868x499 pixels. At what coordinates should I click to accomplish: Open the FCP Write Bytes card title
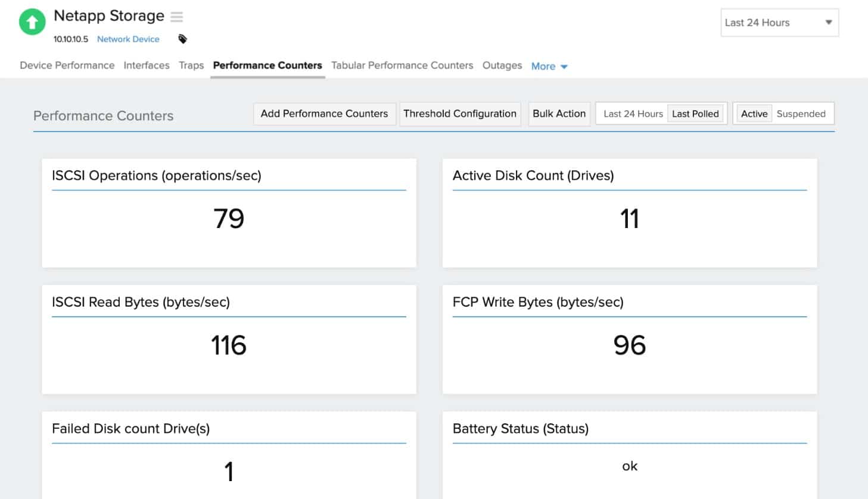click(x=538, y=302)
